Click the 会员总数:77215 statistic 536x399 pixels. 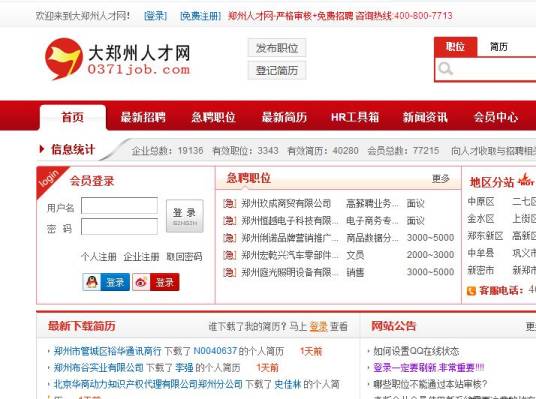[403, 150]
